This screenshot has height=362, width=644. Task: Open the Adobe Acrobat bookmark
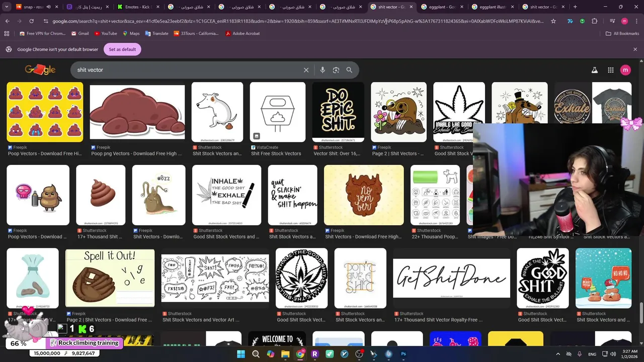click(243, 33)
